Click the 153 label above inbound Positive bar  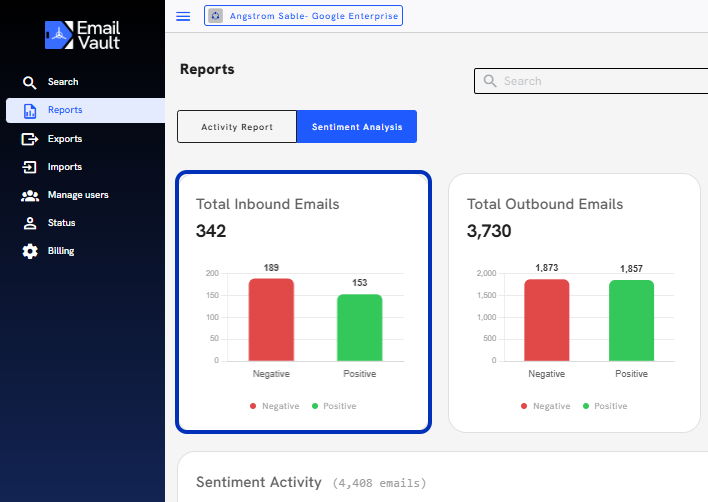[x=359, y=283]
